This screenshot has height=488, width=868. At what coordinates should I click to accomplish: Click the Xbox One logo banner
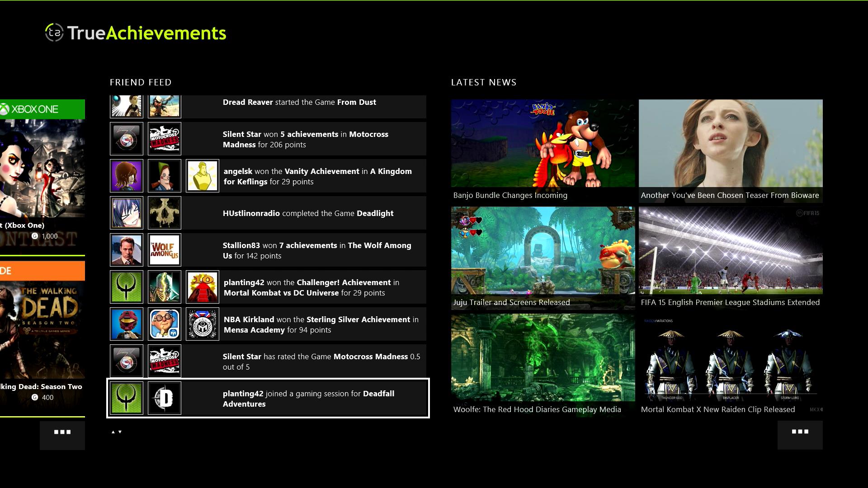click(x=42, y=109)
